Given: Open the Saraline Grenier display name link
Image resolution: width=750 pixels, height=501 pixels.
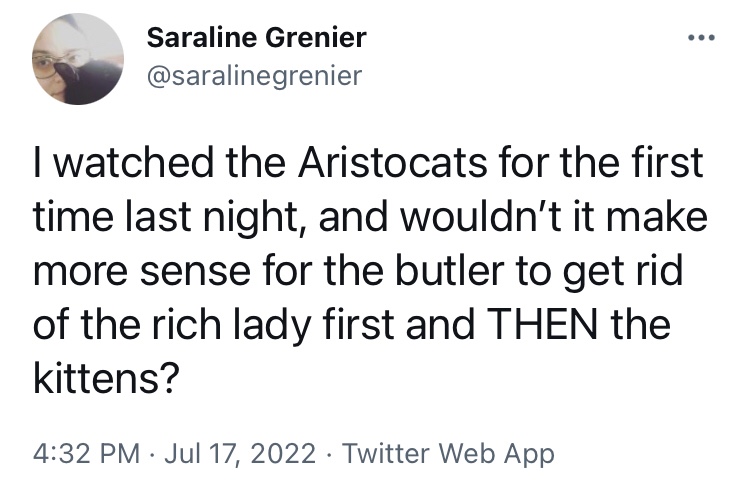Looking at the screenshot, I should click(256, 38).
